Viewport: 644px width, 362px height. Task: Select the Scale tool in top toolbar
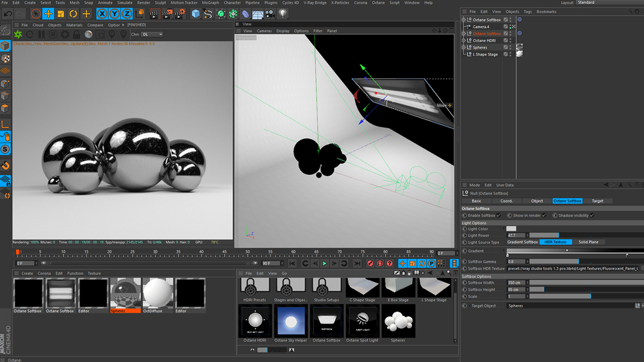tap(61, 14)
